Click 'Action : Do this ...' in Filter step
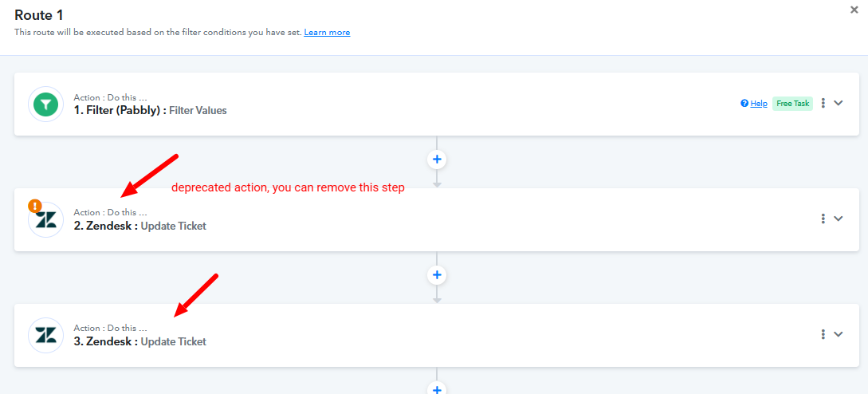The width and height of the screenshot is (868, 394). tap(110, 97)
